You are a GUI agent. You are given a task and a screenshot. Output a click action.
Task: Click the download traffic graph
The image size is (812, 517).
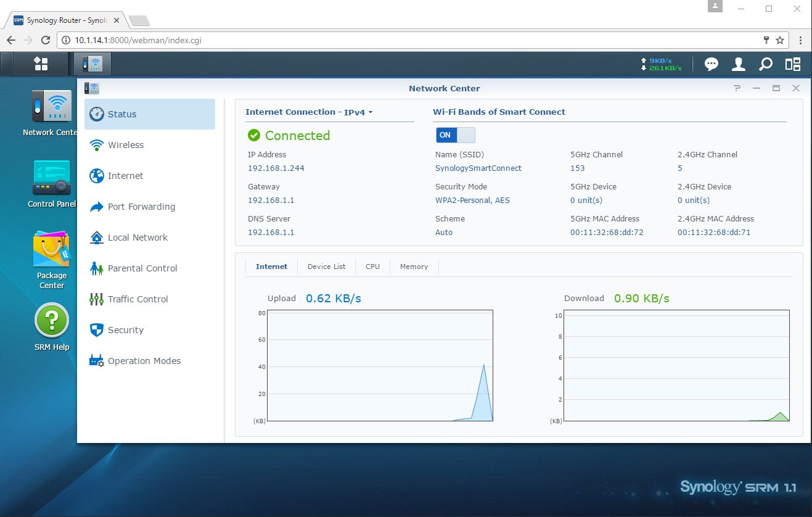(676, 365)
